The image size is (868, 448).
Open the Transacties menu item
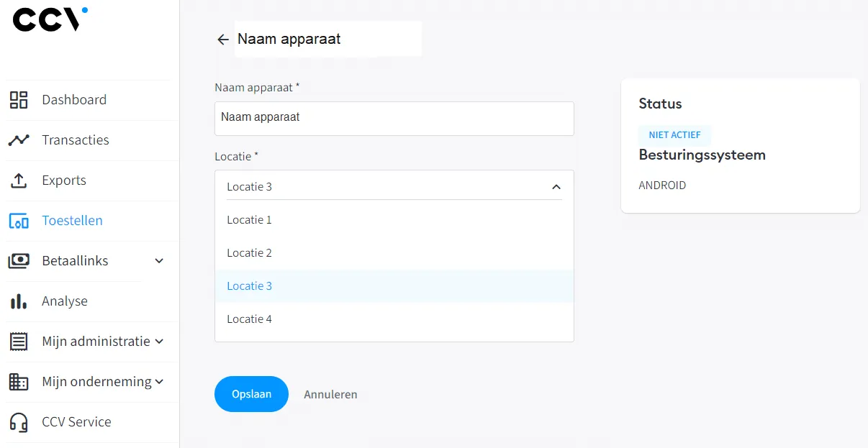tap(76, 140)
